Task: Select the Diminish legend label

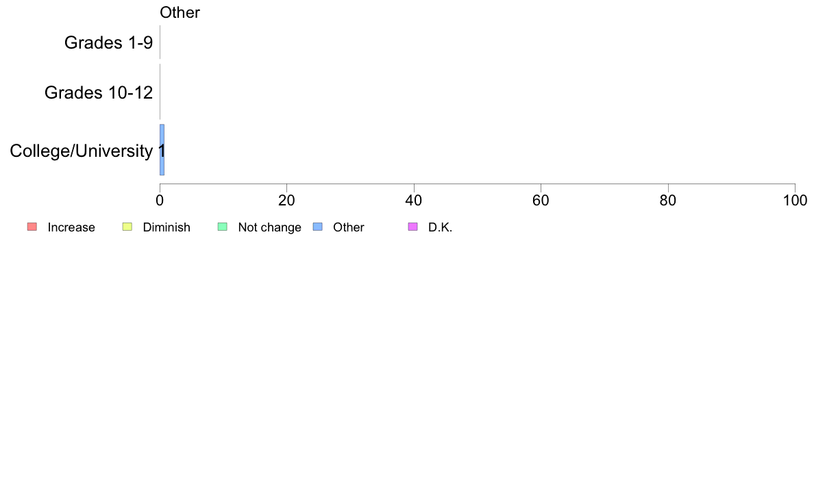Action: (166, 227)
